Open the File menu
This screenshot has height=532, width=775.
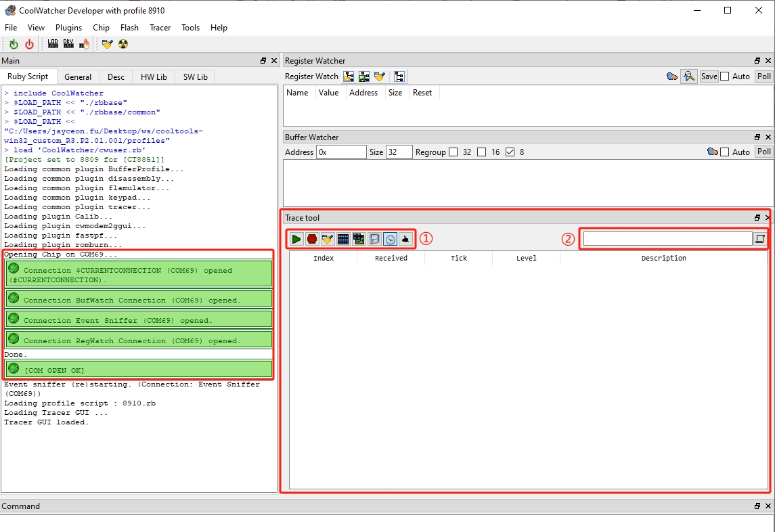tap(11, 28)
